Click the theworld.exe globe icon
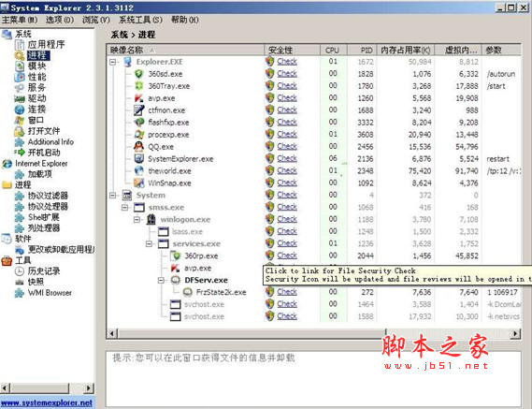 coord(138,171)
